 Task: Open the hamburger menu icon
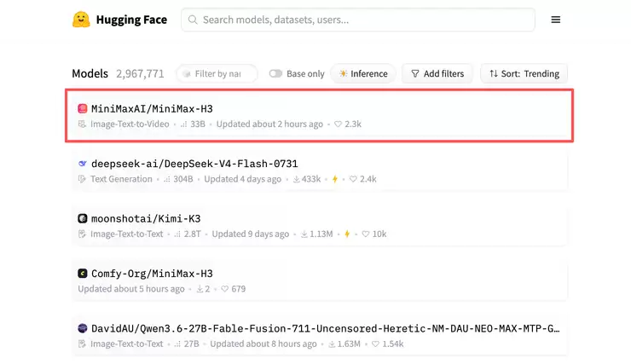(555, 20)
